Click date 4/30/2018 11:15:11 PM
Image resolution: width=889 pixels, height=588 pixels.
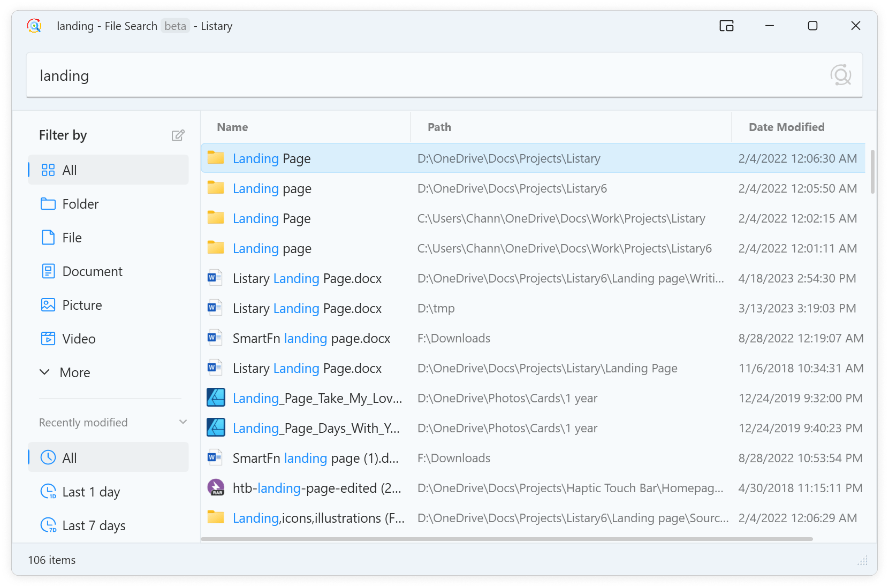pyautogui.click(x=801, y=488)
